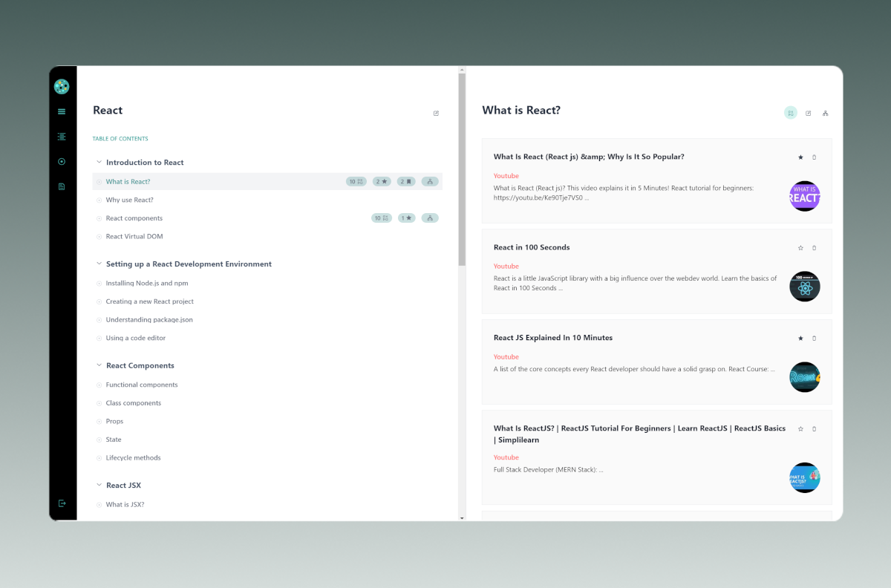Image resolution: width=891 pixels, height=588 pixels.
Task: Click the 2 bookmarks badge on What is React? row
Action: pyautogui.click(x=406, y=181)
